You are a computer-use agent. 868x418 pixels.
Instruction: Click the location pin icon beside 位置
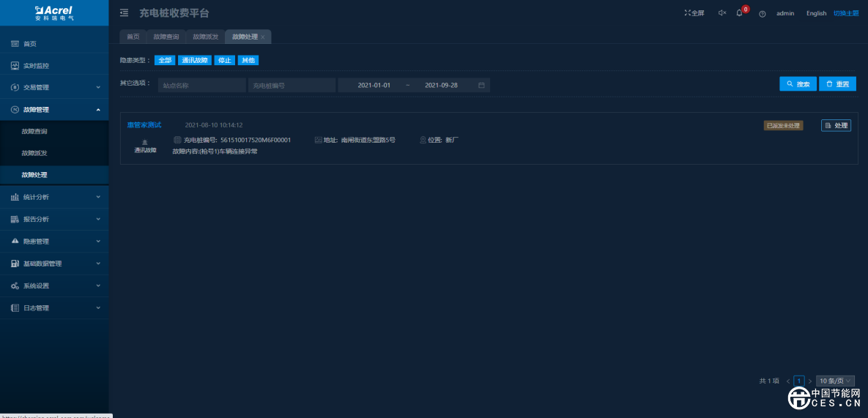(x=423, y=140)
